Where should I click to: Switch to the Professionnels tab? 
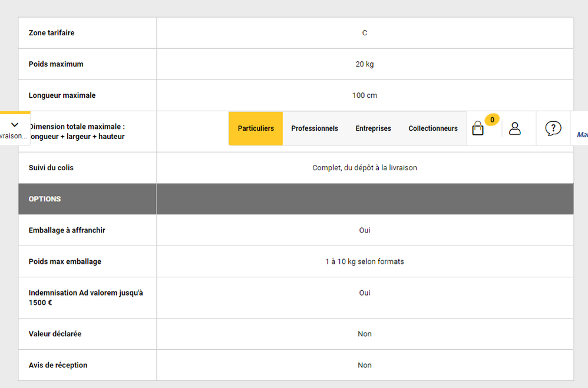(315, 128)
